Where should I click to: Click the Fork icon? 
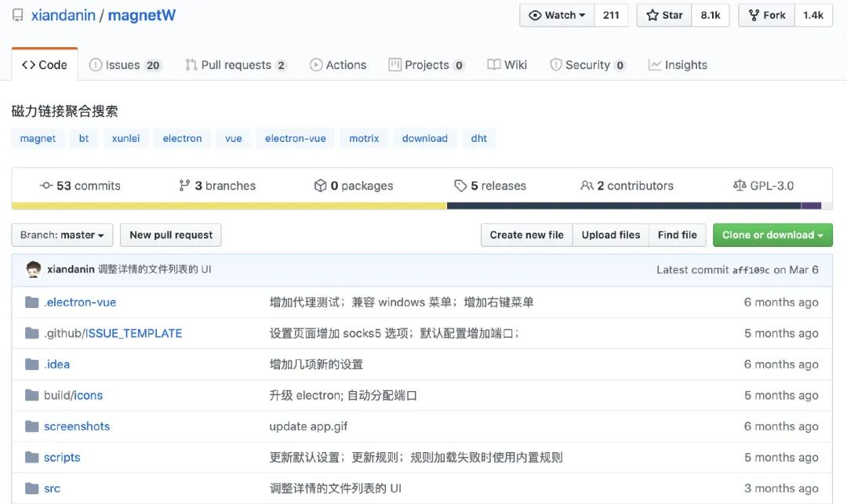[753, 15]
